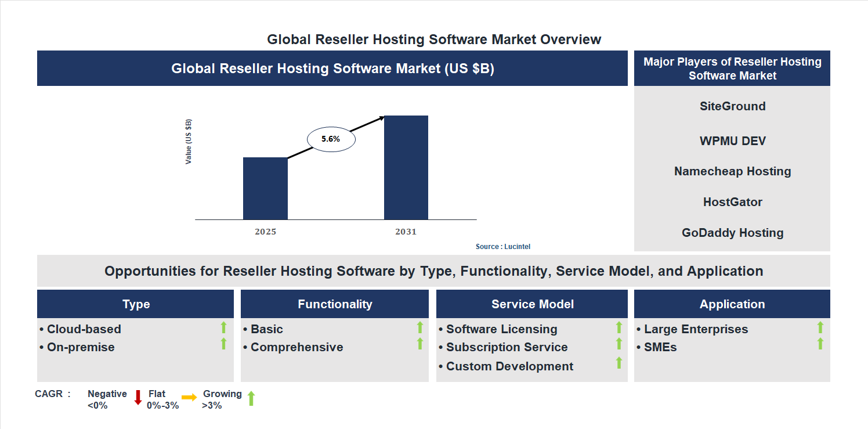Click the Source Lucintel link
Image resolution: width=868 pixels, height=429 pixels.
tap(502, 246)
